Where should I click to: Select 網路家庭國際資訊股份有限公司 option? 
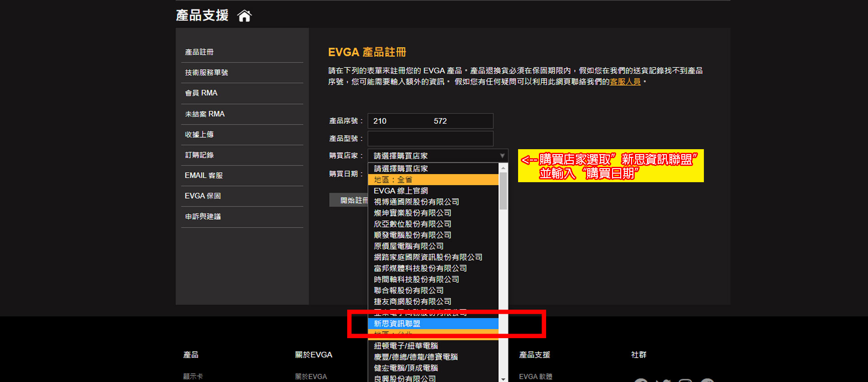[x=433, y=257]
